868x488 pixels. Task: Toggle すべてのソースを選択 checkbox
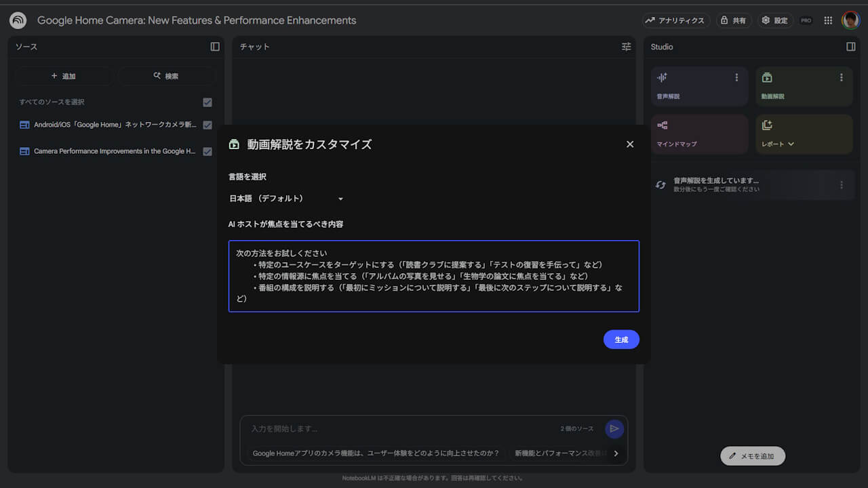pyautogui.click(x=208, y=102)
